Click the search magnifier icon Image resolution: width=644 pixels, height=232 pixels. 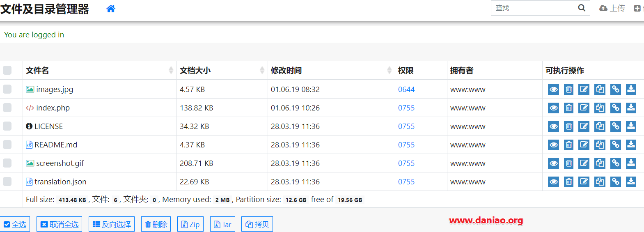pos(582,8)
